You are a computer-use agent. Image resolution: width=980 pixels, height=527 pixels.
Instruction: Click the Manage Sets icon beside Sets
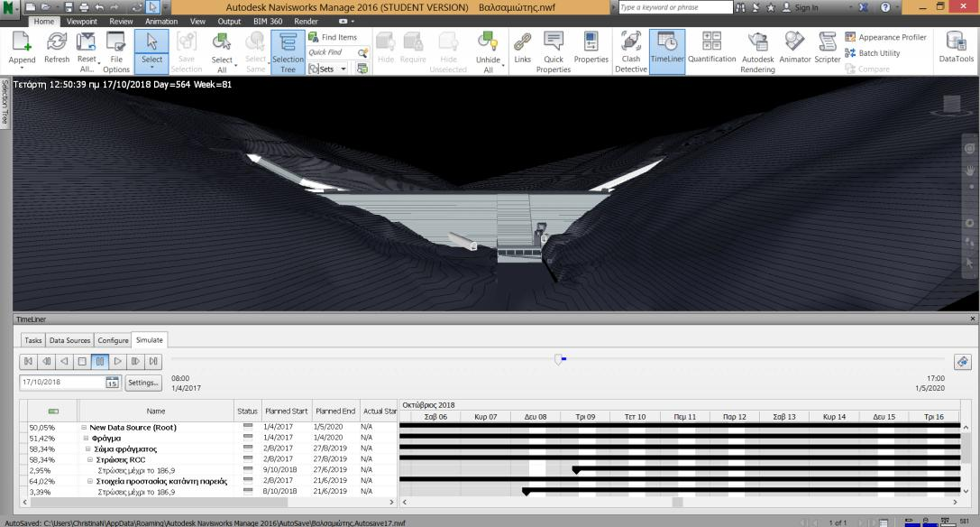[x=362, y=69]
